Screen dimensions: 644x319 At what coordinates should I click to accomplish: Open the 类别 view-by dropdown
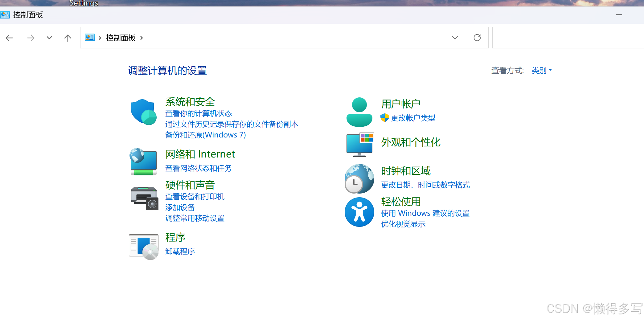542,71
